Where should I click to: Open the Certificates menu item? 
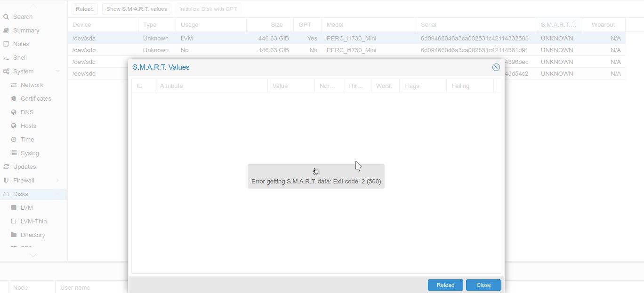[36, 99]
